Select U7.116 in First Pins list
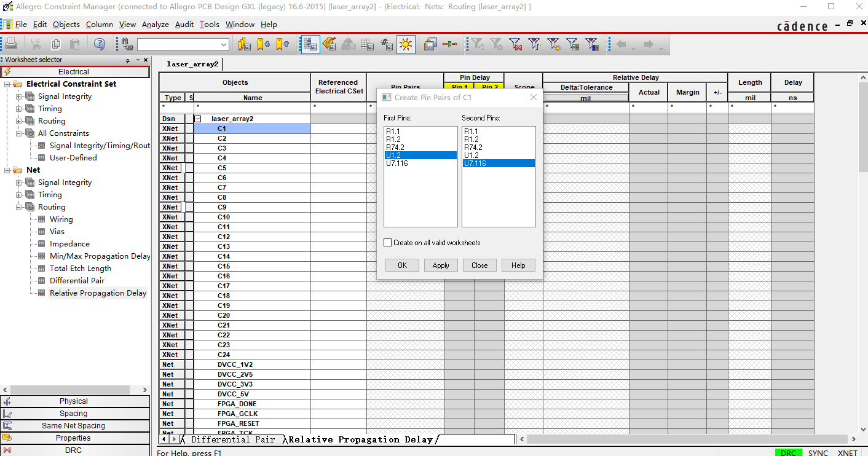Viewport: 868px width, 456px height. coord(420,163)
